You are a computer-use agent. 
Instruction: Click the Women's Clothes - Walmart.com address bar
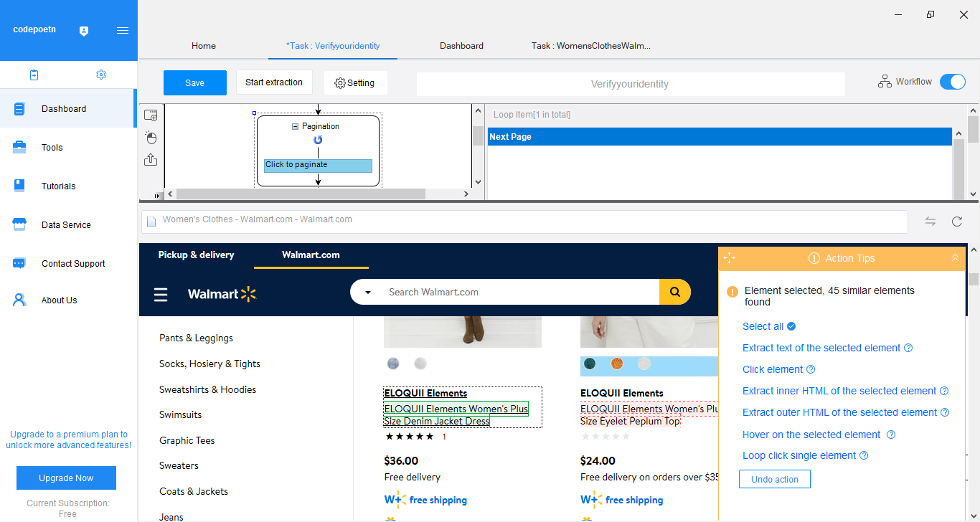tap(524, 222)
